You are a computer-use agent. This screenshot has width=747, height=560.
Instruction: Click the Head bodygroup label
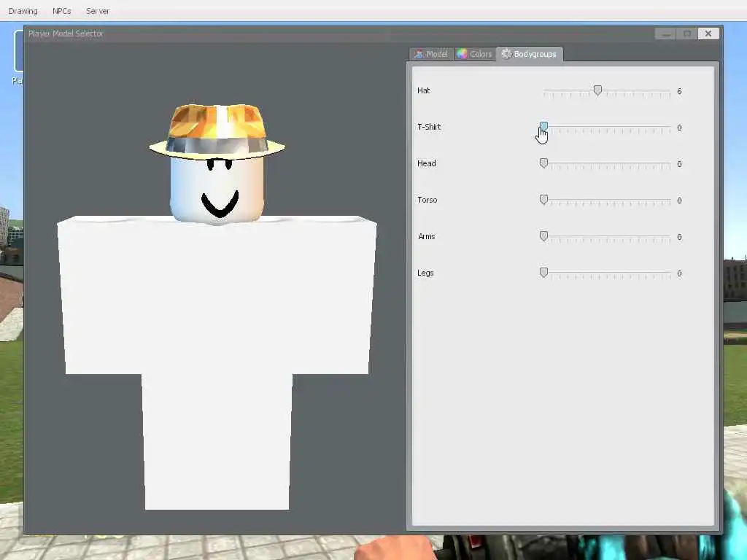426,163
